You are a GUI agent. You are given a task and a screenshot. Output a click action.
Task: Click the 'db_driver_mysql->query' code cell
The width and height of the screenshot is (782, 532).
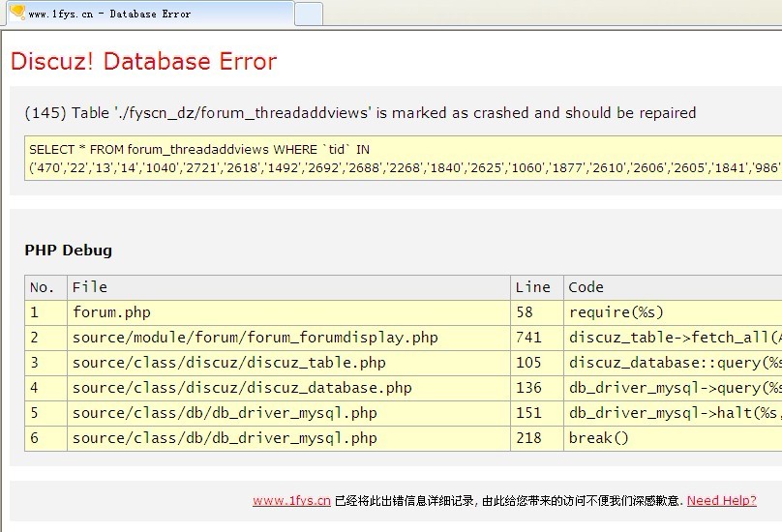(x=673, y=388)
